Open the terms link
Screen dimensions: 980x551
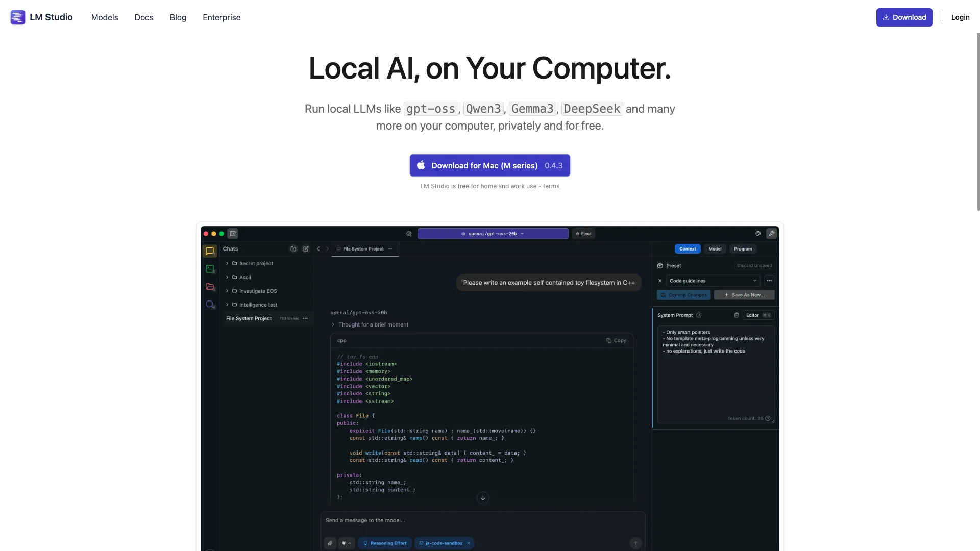tap(551, 186)
